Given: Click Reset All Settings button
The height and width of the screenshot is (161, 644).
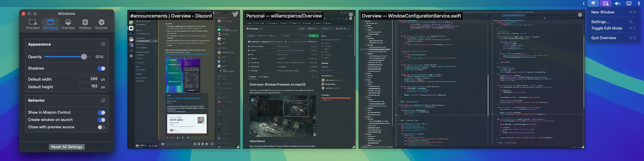Looking at the screenshot, I should [x=67, y=147].
